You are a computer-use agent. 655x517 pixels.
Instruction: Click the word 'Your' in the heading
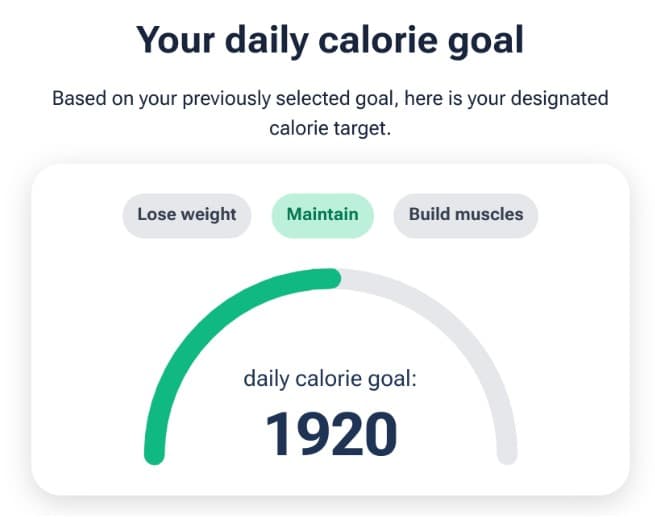(x=176, y=41)
